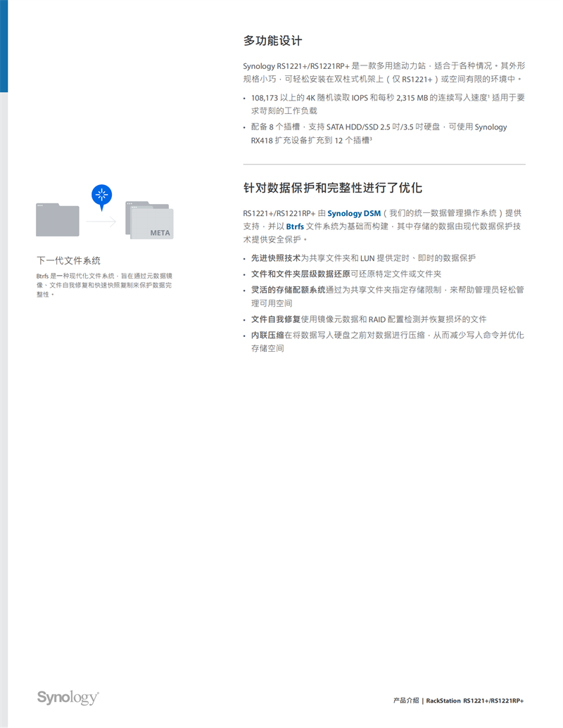Click the blue sidebar accent bar top left
Viewport: 563px width, 728px height.
point(4,46)
